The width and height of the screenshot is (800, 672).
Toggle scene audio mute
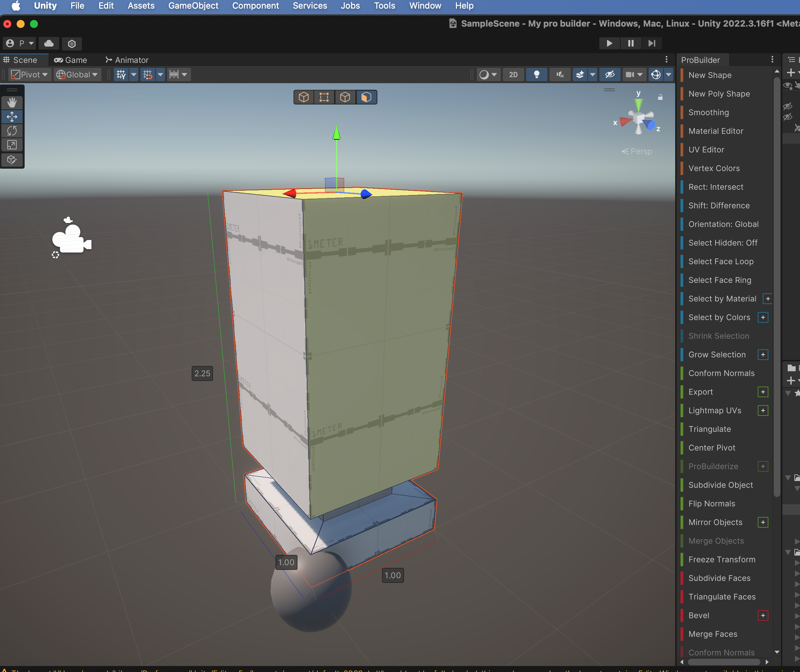[x=559, y=75]
